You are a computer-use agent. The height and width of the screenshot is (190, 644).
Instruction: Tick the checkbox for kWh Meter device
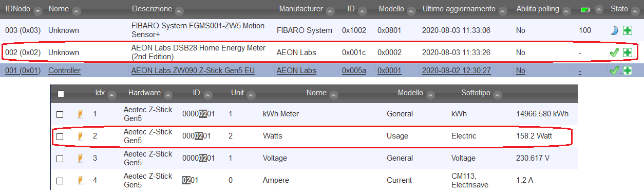(60, 114)
